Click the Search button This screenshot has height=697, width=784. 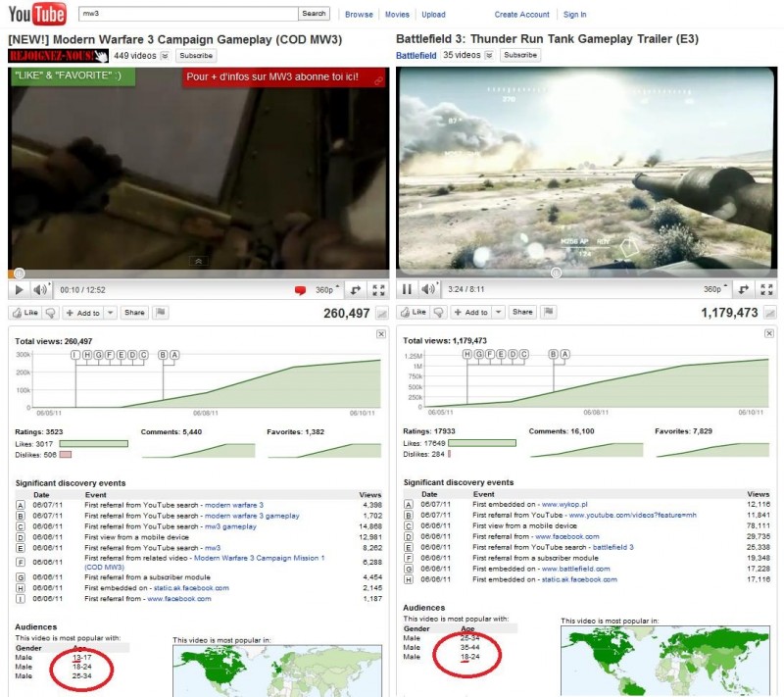315,14
